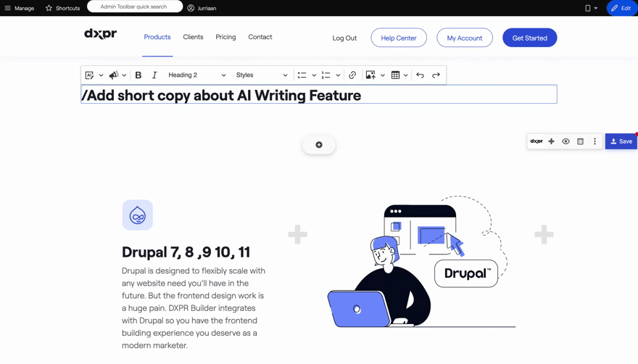Image resolution: width=638 pixels, height=364 pixels.
Task: Undo the last edit
Action: 420,75
